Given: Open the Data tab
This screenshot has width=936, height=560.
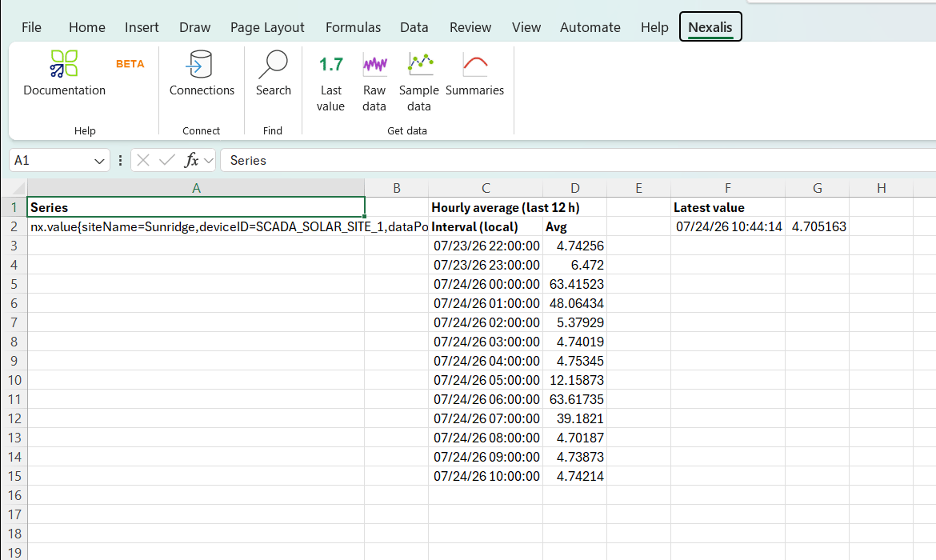Looking at the screenshot, I should pos(414,27).
